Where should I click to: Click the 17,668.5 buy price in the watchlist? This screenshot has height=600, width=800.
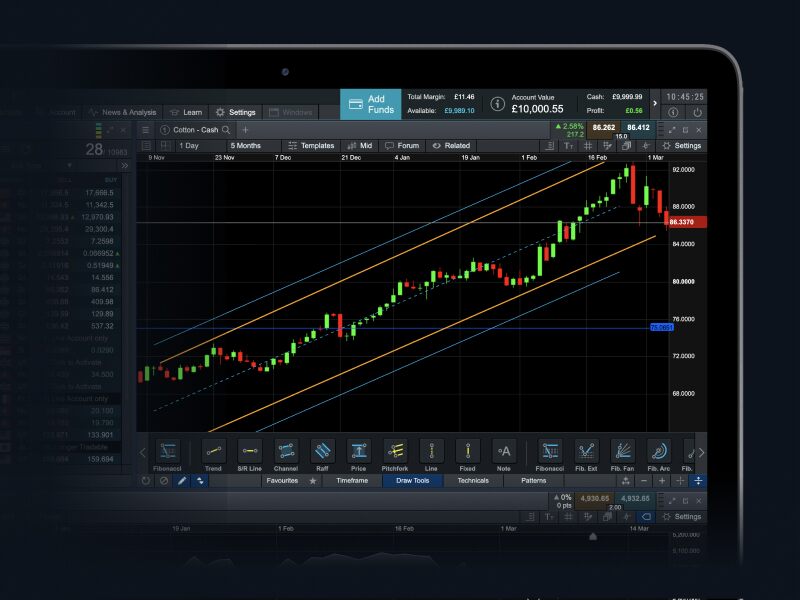click(99, 193)
